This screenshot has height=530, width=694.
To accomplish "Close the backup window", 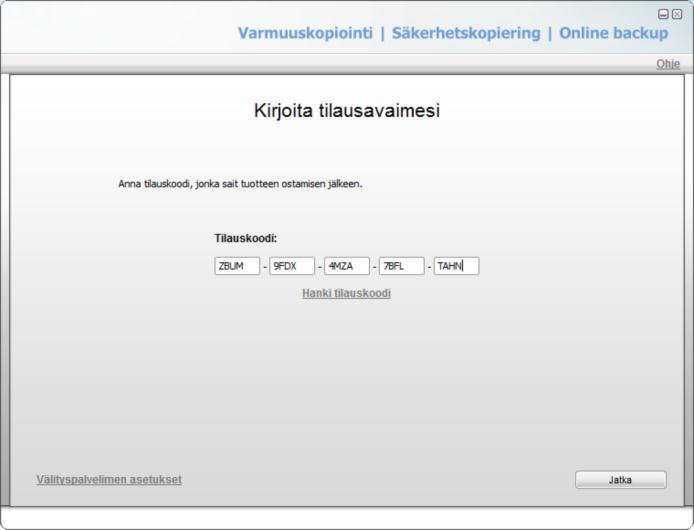I will tap(677, 14).
